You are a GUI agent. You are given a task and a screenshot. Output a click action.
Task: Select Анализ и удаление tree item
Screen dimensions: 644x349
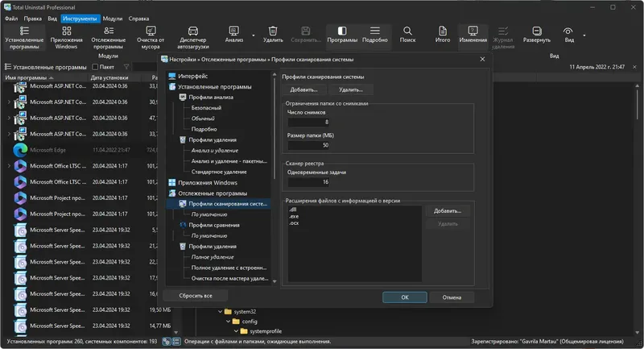pyautogui.click(x=215, y=151)
